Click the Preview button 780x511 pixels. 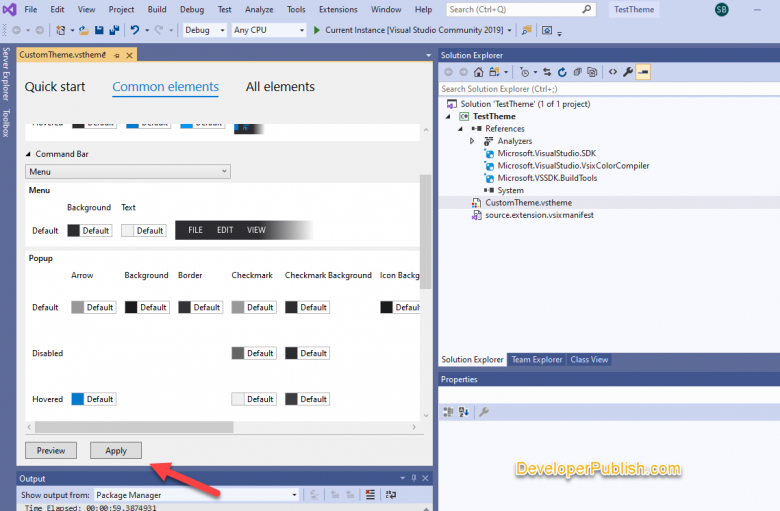51,450
